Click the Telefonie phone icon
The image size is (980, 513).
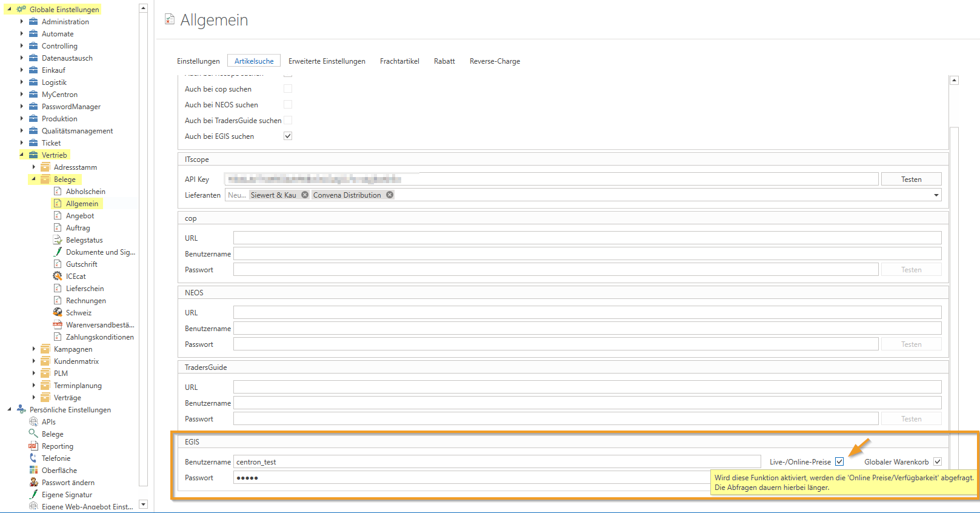click(x=33, y=458)
